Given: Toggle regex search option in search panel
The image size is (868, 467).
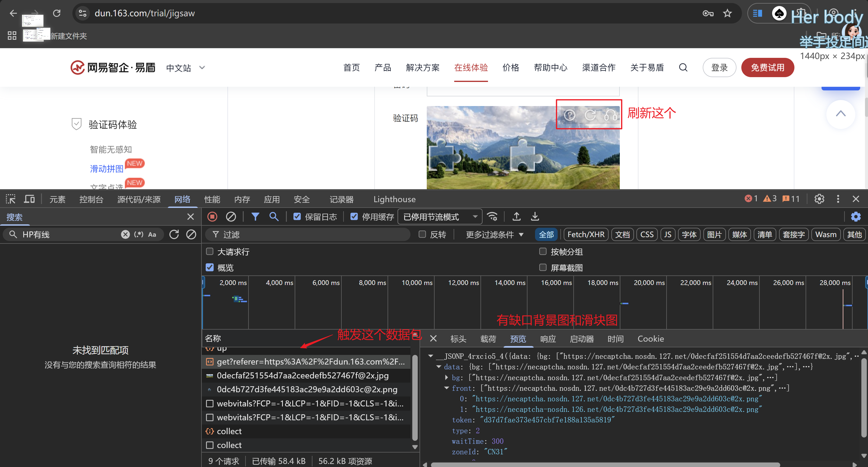Looking at the screenshot, I should [138, 234].
